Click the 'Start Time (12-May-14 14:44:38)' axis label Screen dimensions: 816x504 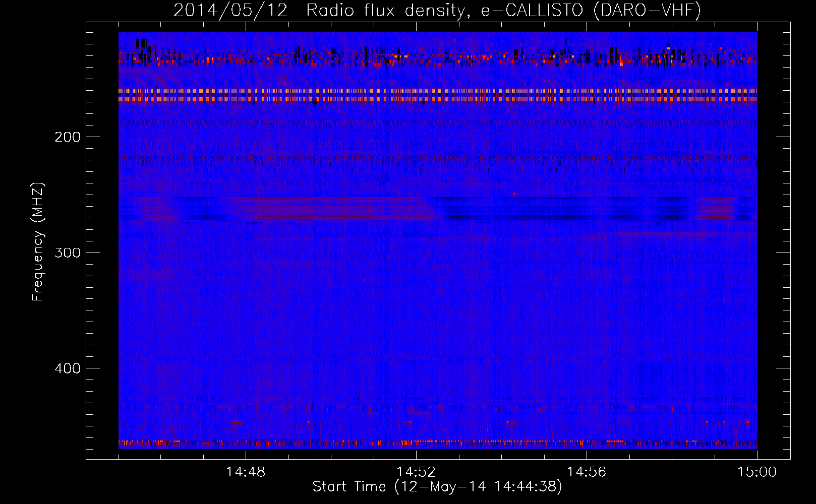(x=437, y=487)
